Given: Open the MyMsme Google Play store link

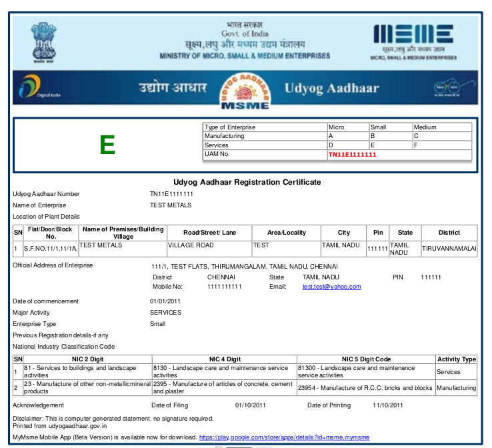Looking at the screenshot, I should (x=284, y=437).
